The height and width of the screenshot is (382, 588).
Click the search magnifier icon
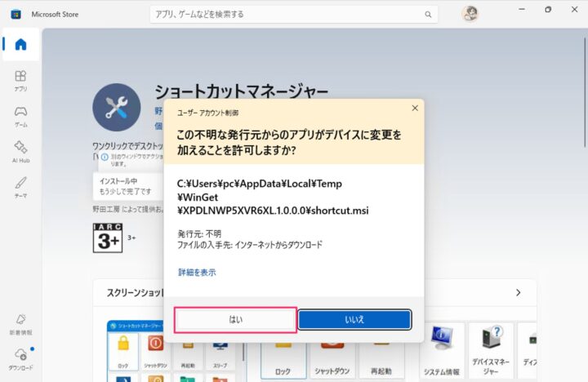point(428,14)
